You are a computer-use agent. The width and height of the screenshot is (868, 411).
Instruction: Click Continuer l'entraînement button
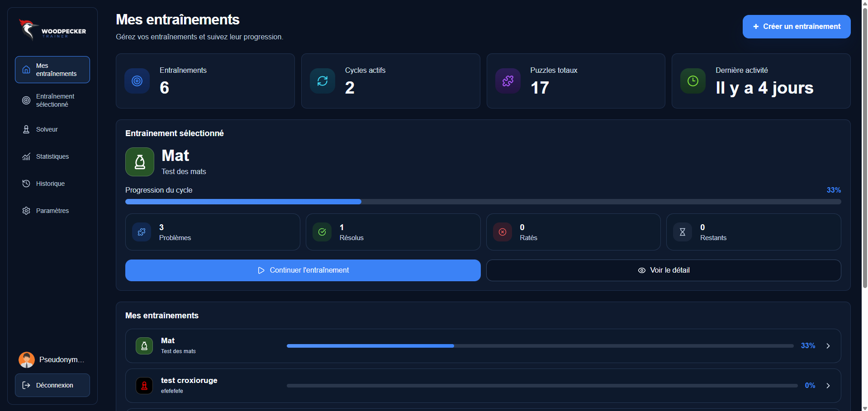point(303,270)
